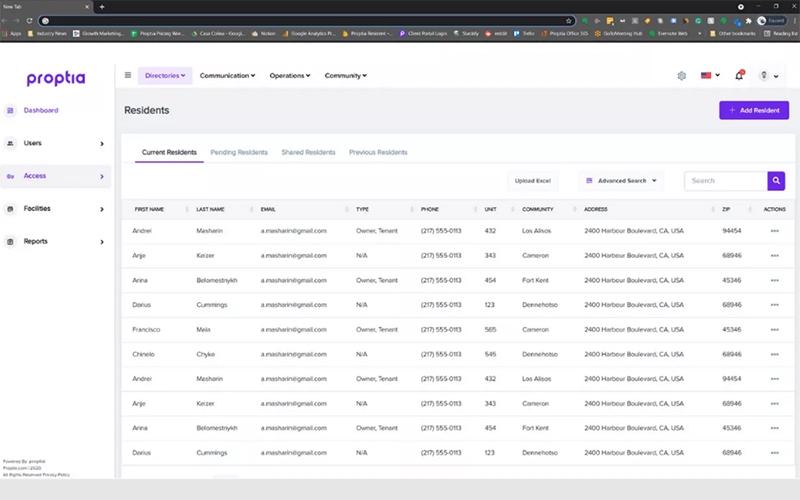Image resolution: width=800 pixels, height=500 pixels.
Task: Expand the Users sidebar chevron
Action: (x=102, y=144)
